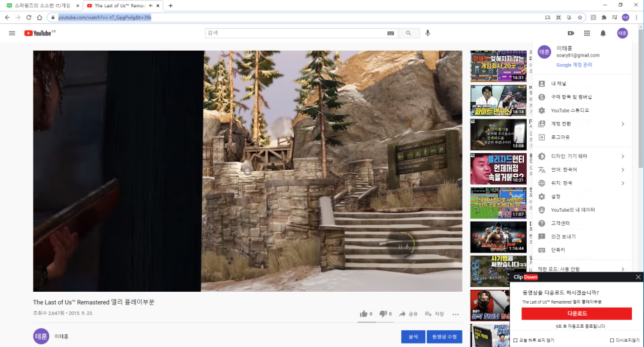Open 구매 항목 및 멤버십
This screenshot has height=347, width=644.
coord(581,97)
